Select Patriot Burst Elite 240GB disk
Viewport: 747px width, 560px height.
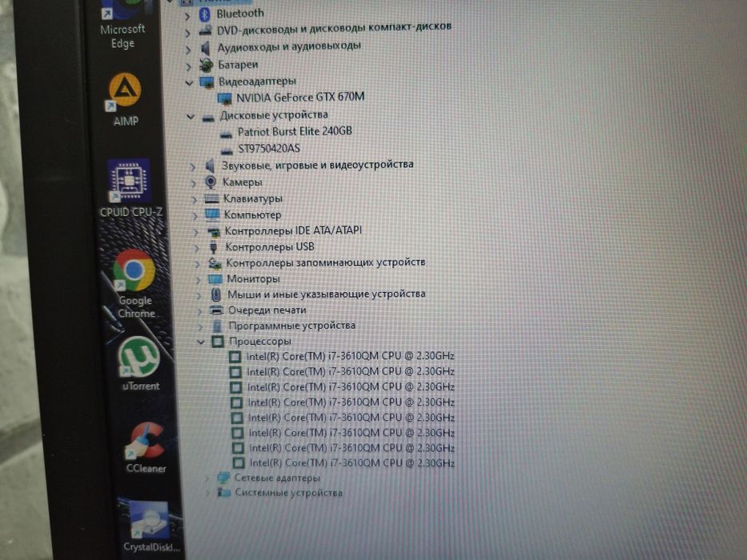click(295, 131)
